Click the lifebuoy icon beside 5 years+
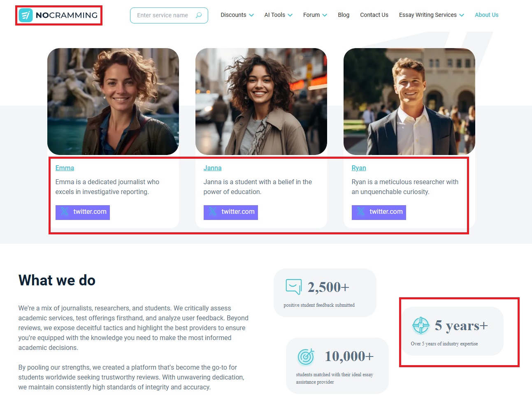Viewport: 532px width, 412px height. pyautogui.click(x=420, y=325)
